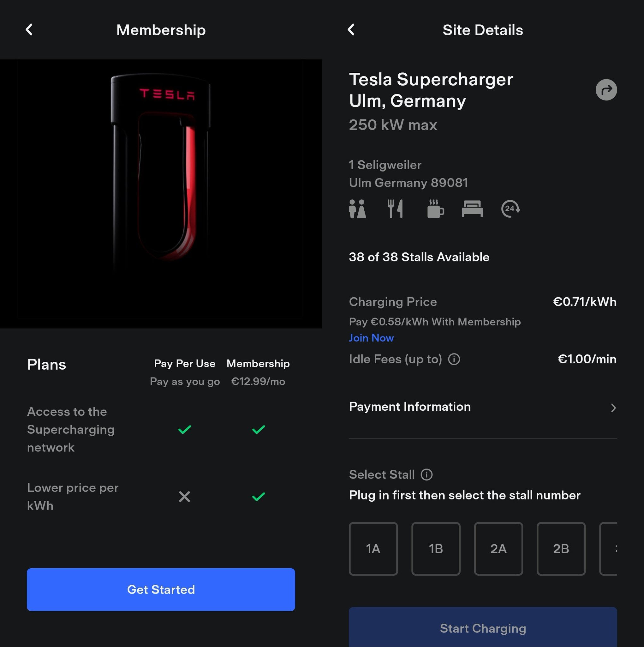Open the Idle Fees info icon

pos(454,359)
